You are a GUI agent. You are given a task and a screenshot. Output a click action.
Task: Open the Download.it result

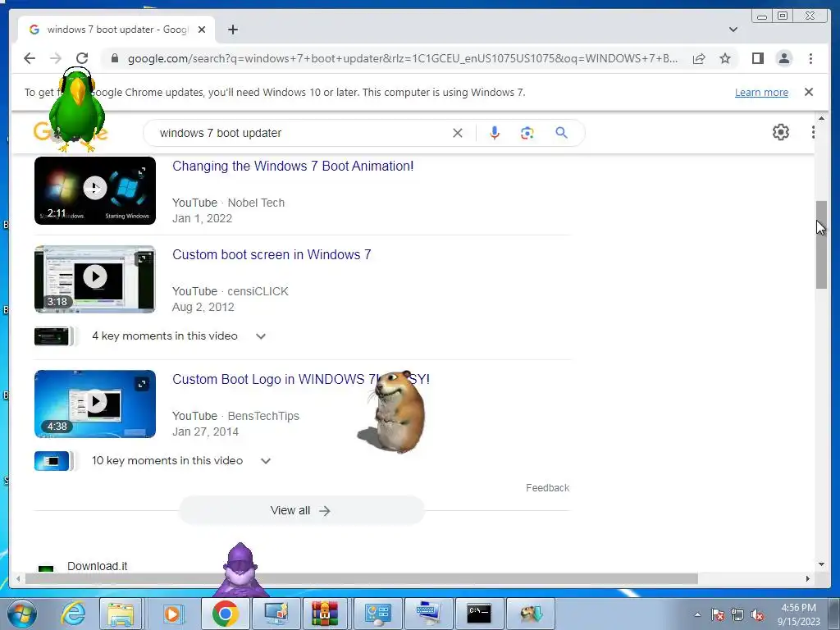[97, 566]
